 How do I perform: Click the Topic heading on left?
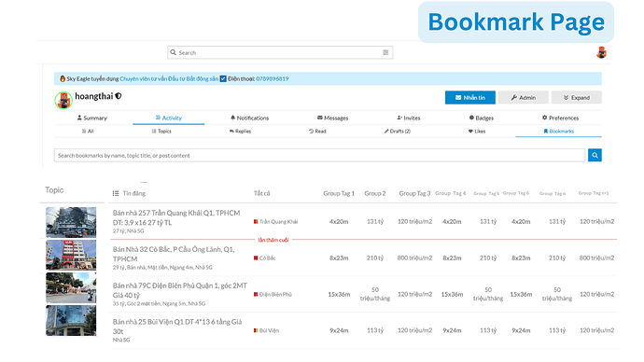pos(54,190)
